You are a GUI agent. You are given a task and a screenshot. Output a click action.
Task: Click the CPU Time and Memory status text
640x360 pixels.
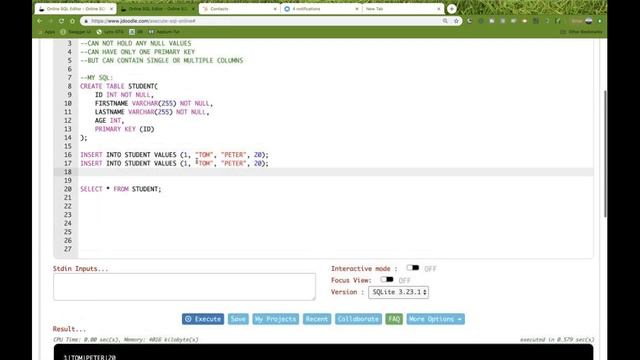tap(126, 340)
